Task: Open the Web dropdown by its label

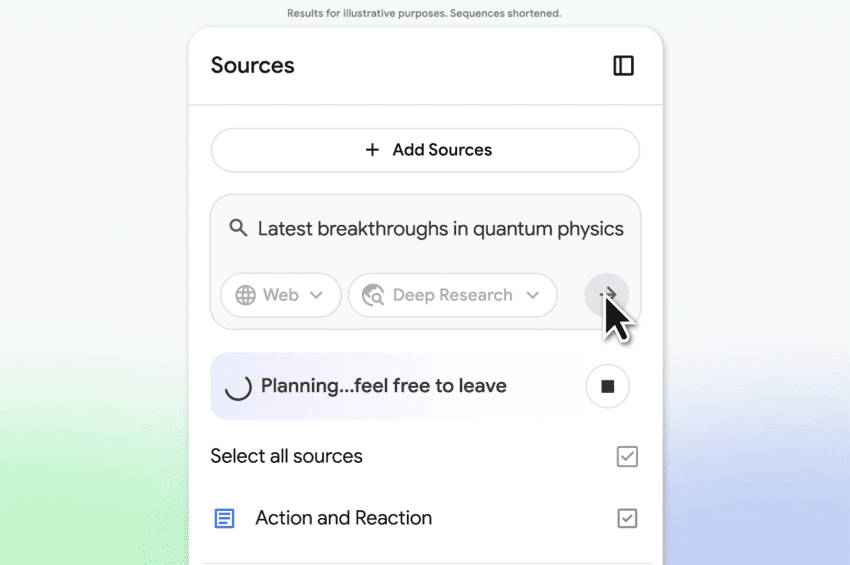Action: [x=281, y=295]
